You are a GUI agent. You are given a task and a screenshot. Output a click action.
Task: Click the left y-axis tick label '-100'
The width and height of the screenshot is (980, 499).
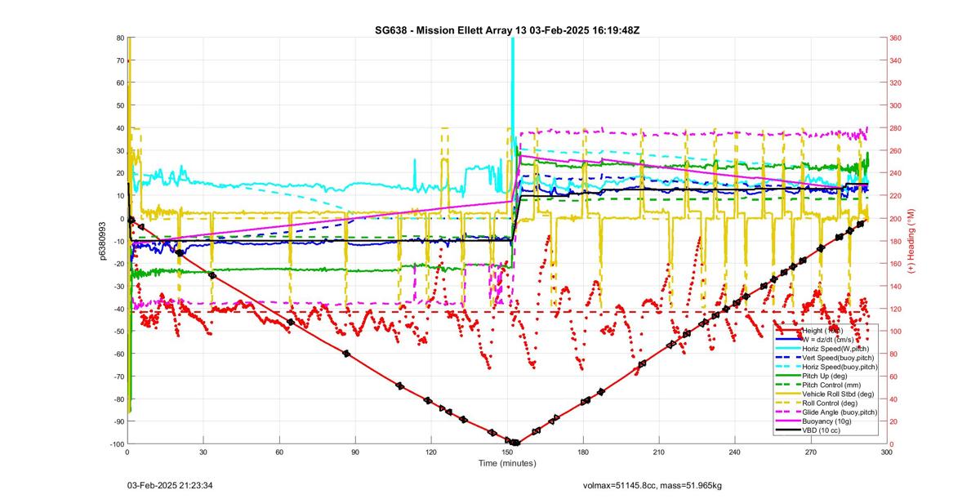coord(115,443)
